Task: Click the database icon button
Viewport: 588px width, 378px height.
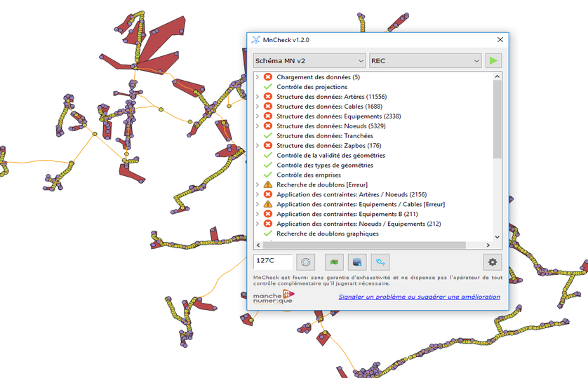Action: [358, 262]
